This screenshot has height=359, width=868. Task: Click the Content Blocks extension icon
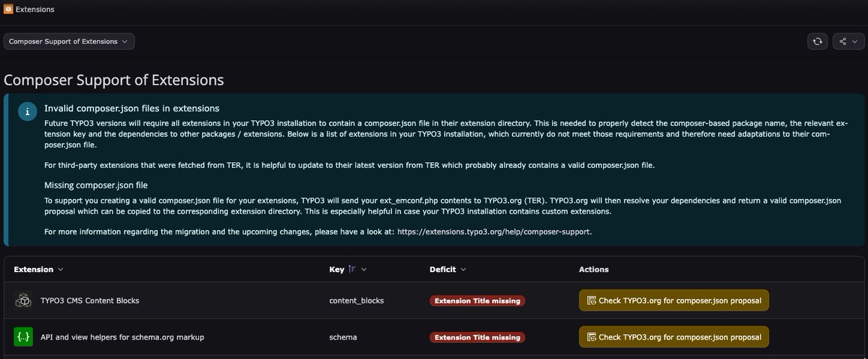tap(23, 300)
